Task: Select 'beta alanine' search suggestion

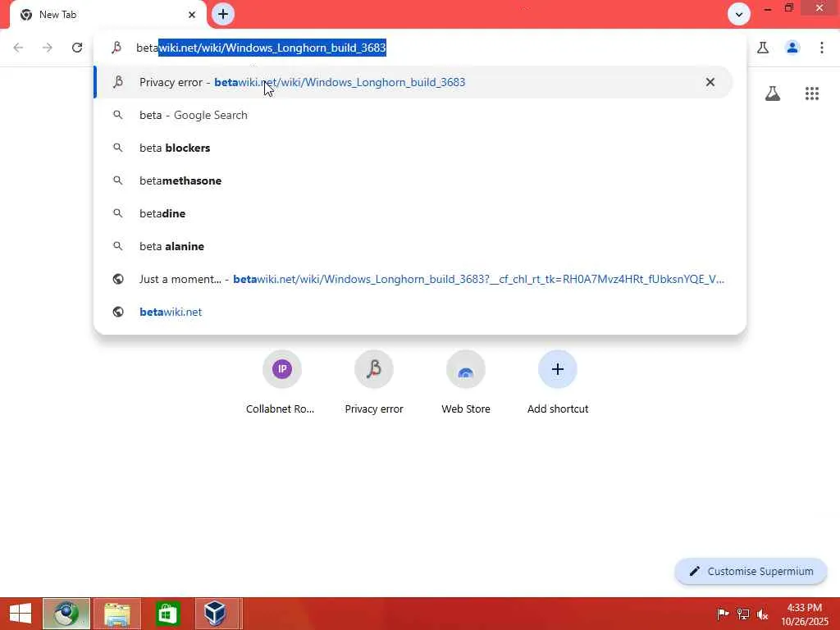Action: click(413, 246)
